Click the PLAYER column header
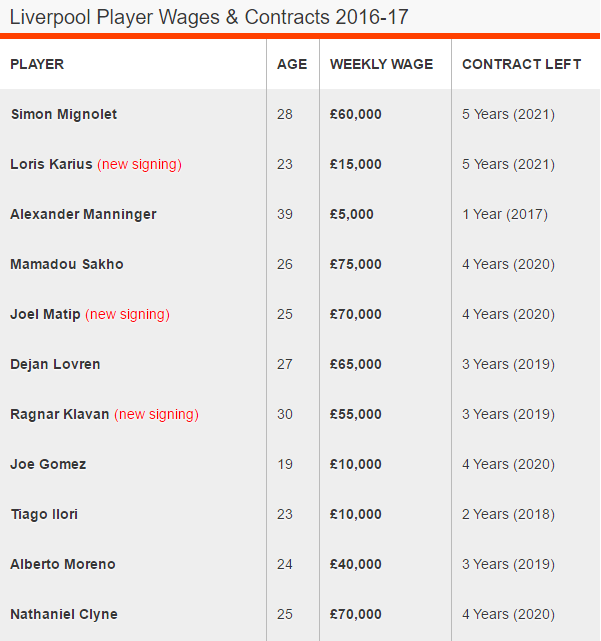Screen dimensions: 601x641 [x=37, y=64]
